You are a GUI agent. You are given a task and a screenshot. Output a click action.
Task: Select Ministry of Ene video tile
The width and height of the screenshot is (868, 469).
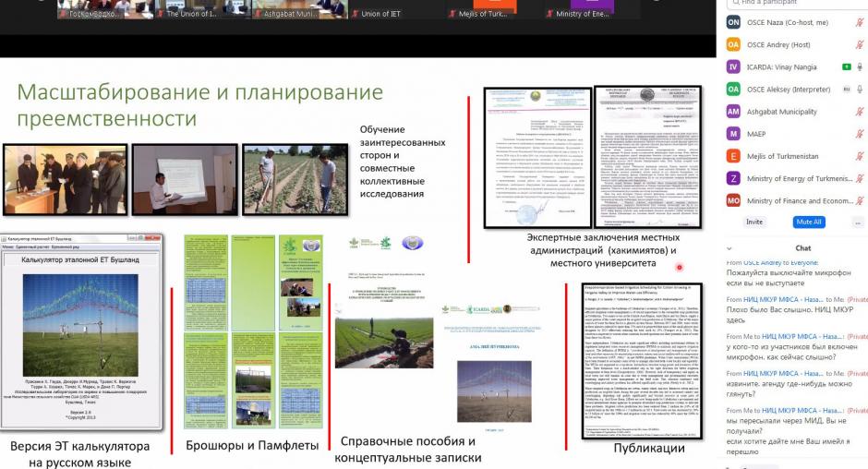coord(591,9)
